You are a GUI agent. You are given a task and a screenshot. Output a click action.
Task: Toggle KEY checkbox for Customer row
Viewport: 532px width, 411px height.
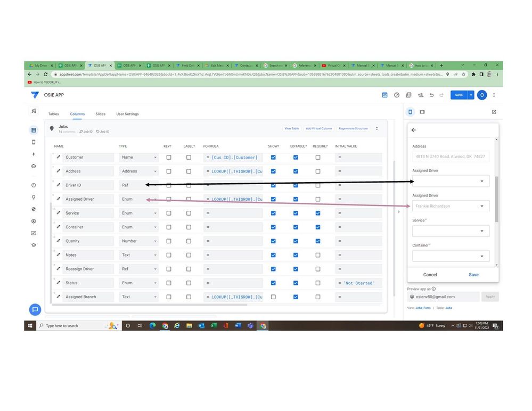point(169,158)
